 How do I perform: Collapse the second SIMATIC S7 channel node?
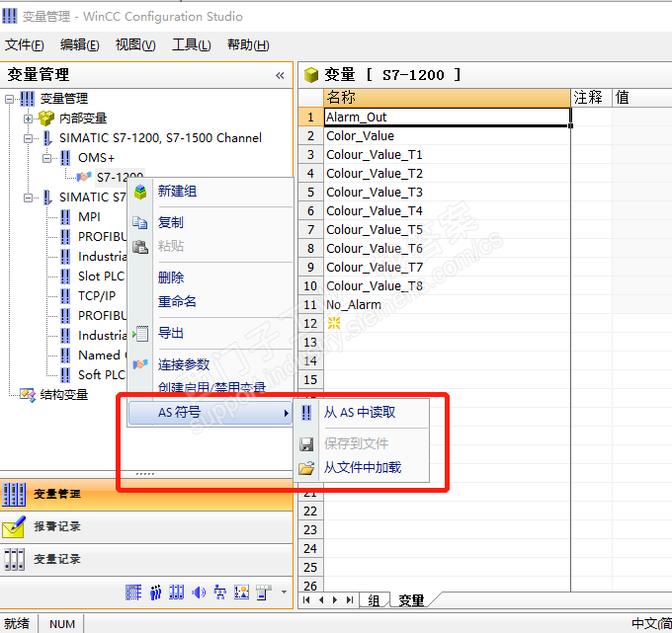28,198
